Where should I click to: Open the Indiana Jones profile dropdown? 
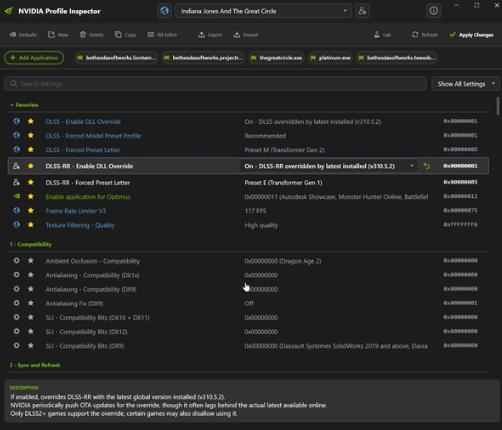click(x=263, y=11)
